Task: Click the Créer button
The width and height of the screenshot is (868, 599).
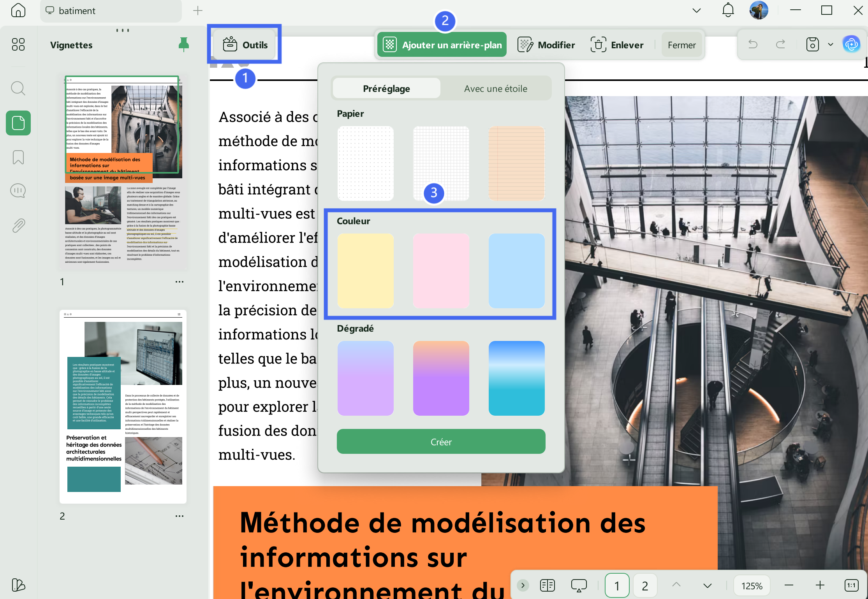Action: [441, 441]
